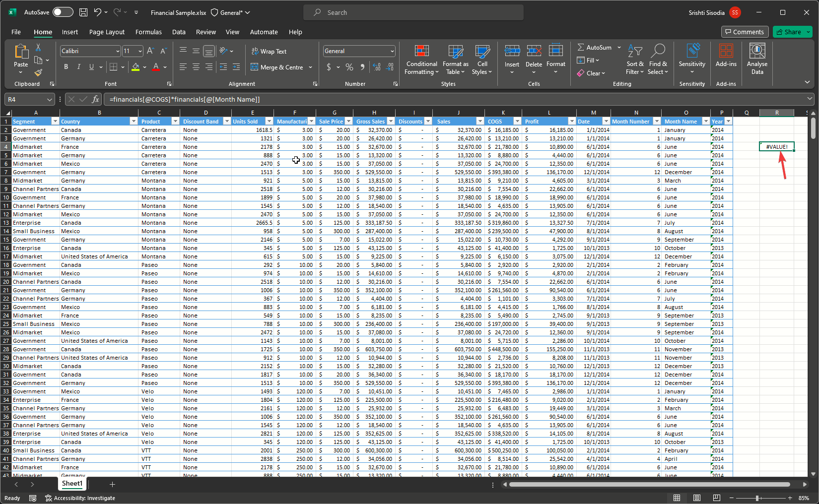Click the Format Painter icon
This screenshot has width=819, height=504.
click(38, 73)
